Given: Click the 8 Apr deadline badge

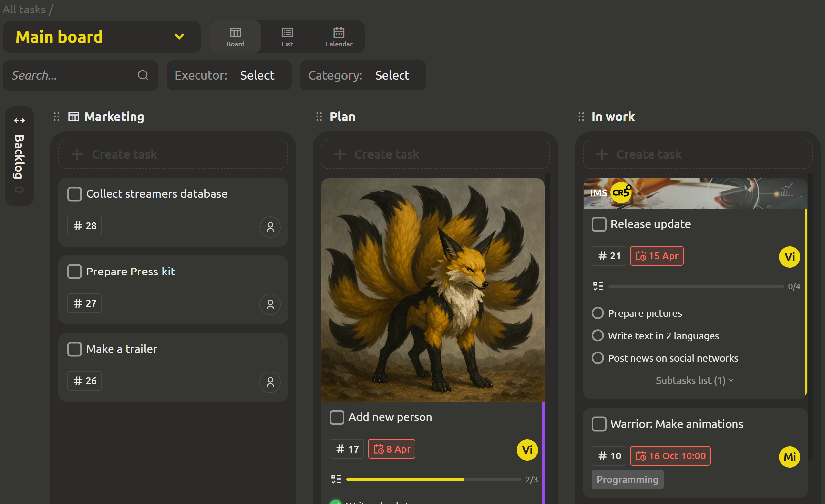Looking at the screenshot, I should click(x=392, y=449).
